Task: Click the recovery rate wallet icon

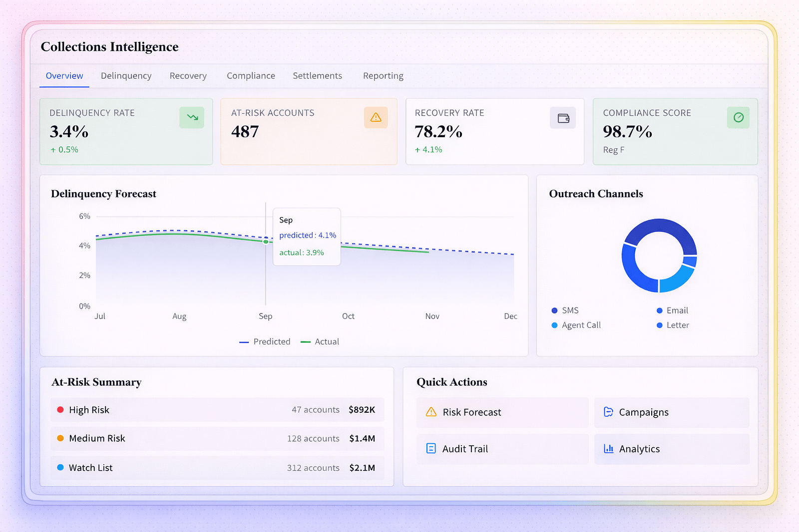Action: click(x=563, y=118)
